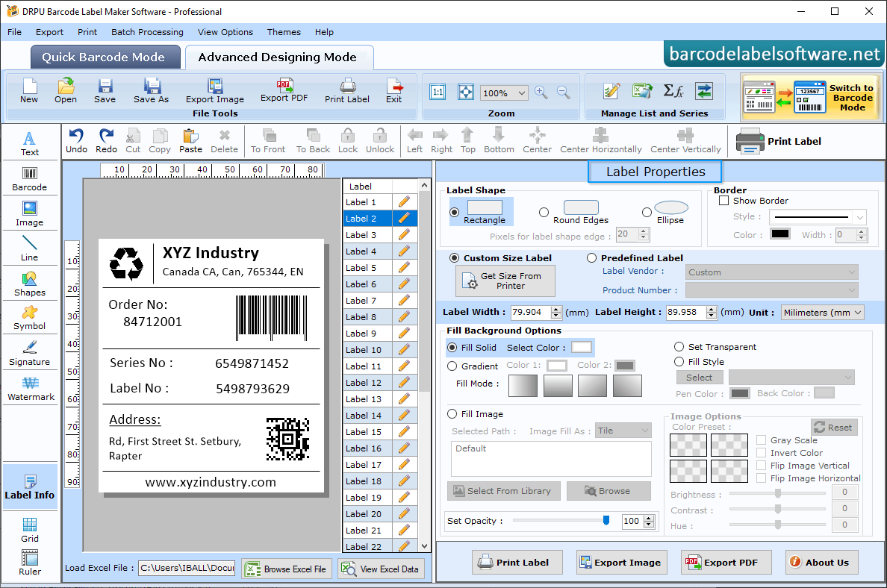Screen dimensions: 887x588
Task: Click the New file icon
Action: 29,90
